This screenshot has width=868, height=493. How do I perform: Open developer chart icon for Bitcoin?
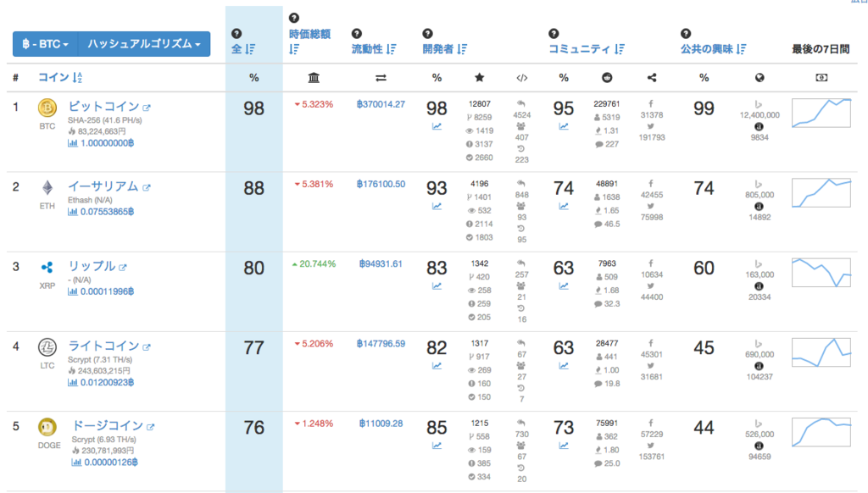(437, 127)
